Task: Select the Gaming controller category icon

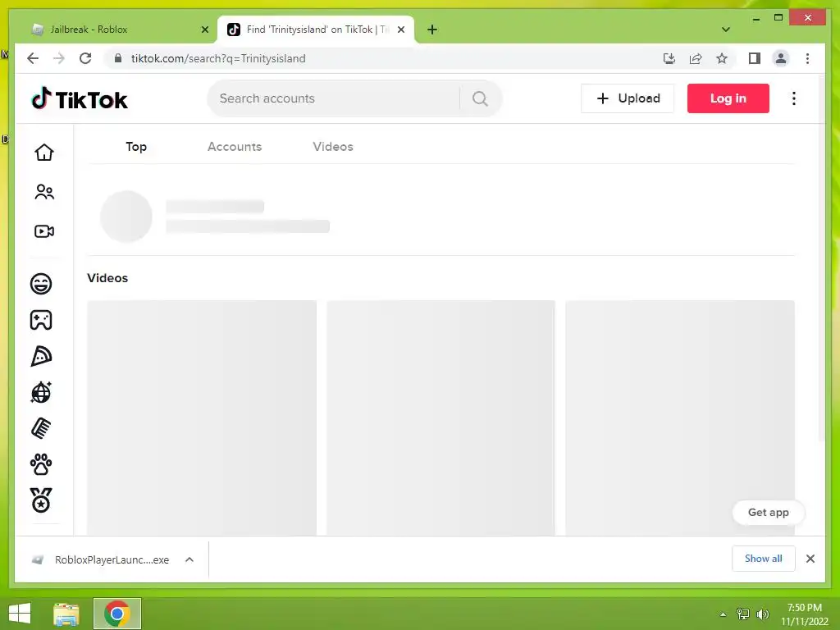Action: (41, 321)
